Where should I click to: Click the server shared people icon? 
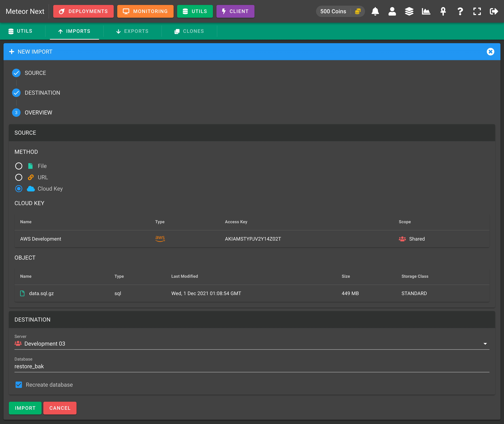[x=18, y=343]
